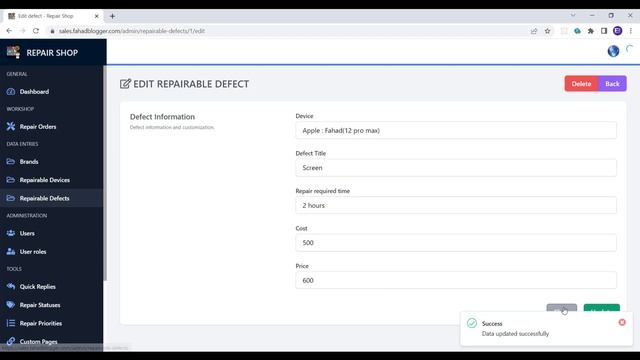The width and height of the screenshot is (640, 360).
Task: Open Custom Pages menu item
Action: click(38, 342)
